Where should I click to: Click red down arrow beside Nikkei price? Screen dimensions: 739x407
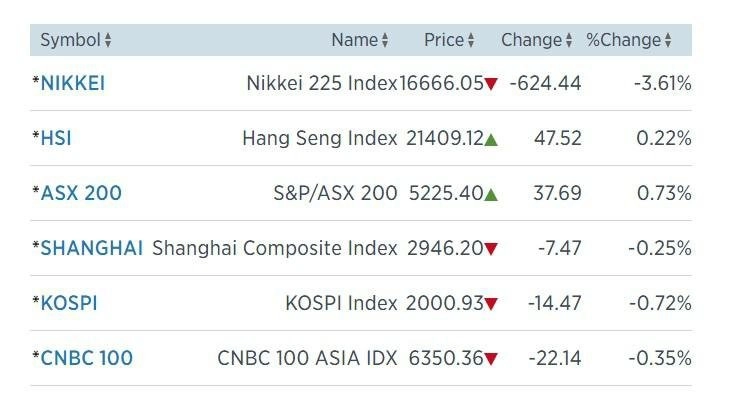(491, 84)
